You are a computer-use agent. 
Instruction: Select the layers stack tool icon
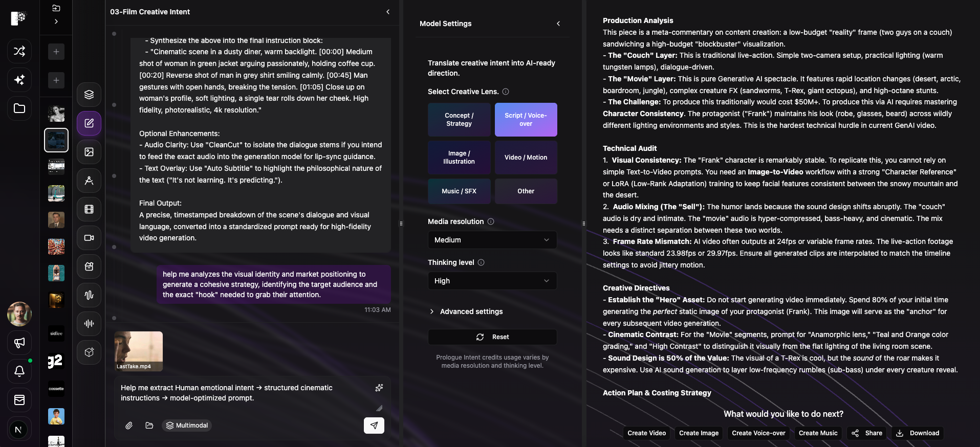(89, 95)
